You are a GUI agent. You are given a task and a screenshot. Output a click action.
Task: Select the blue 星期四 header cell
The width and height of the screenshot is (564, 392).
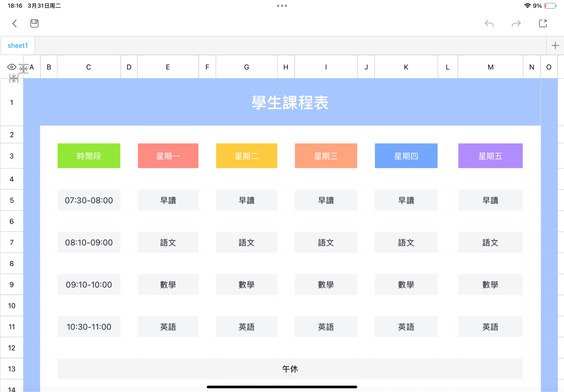(x=406, y=156)
